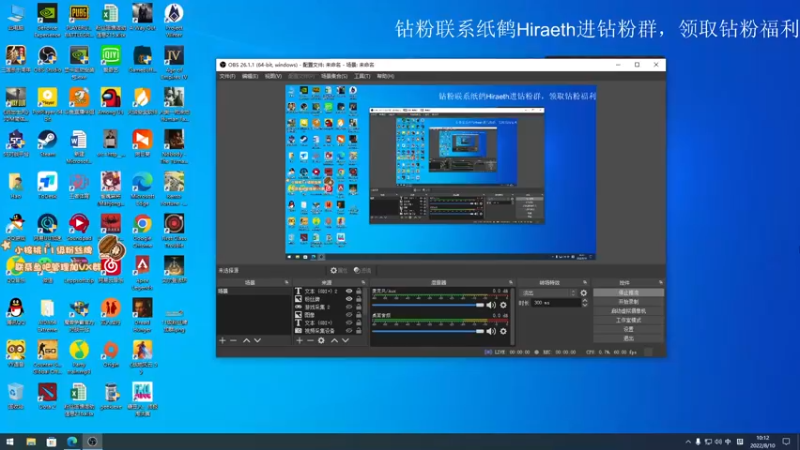Show hidden system tray icons chevron
This screenshot has height=450, width=800.
coord(688,442)
